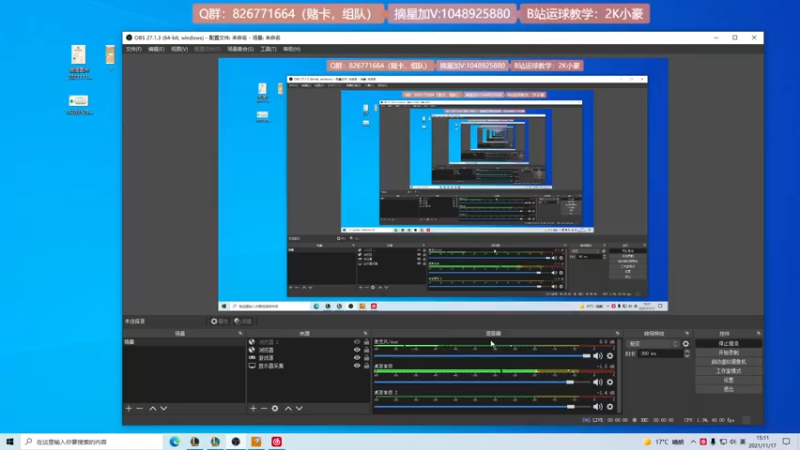Lock the 浏览器 source

366,350
